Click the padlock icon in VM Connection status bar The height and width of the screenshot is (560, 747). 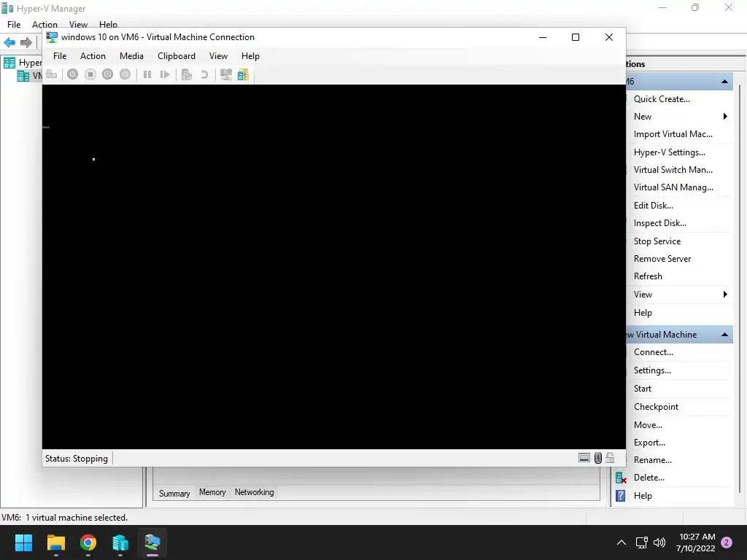coord(611,458)
